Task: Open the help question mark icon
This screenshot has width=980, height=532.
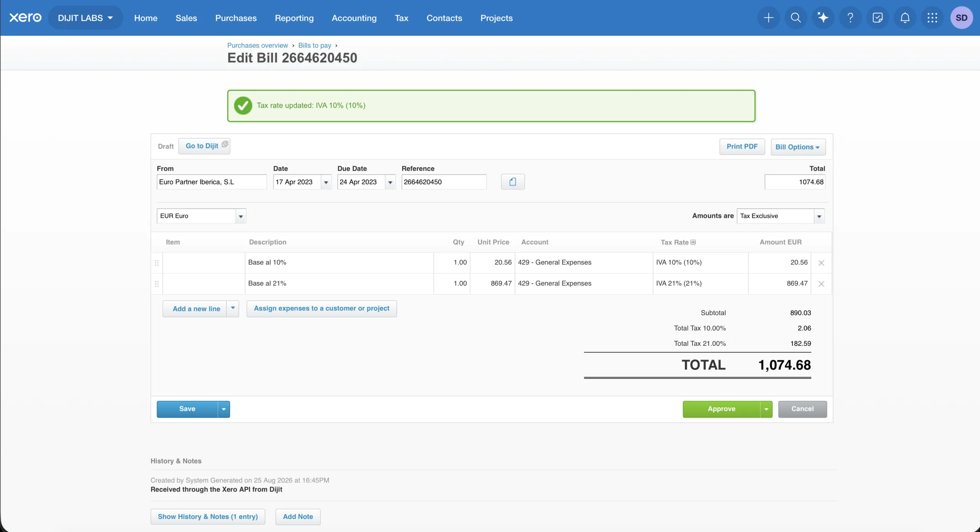Action: click(x=850, y=18)
